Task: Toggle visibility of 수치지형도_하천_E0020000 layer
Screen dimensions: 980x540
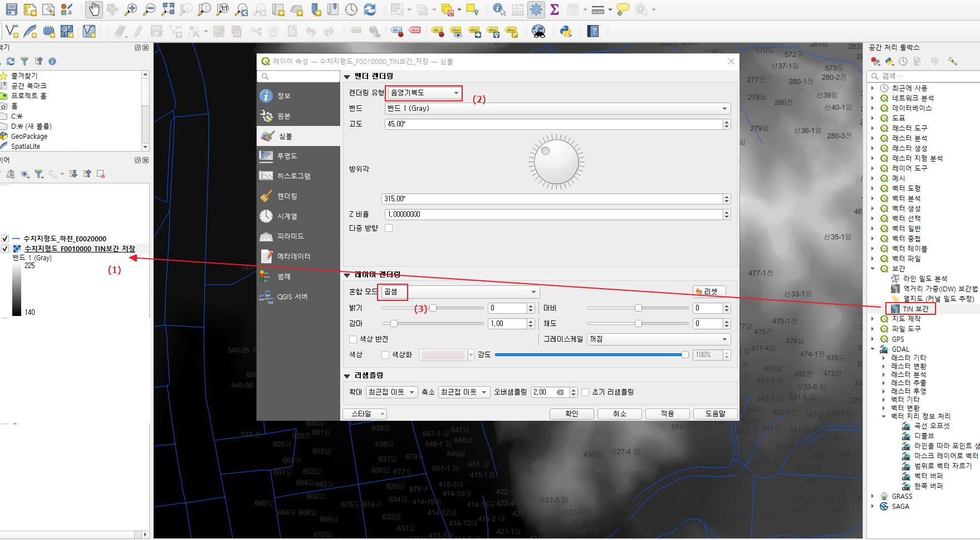Action: [x=5, y=239]
